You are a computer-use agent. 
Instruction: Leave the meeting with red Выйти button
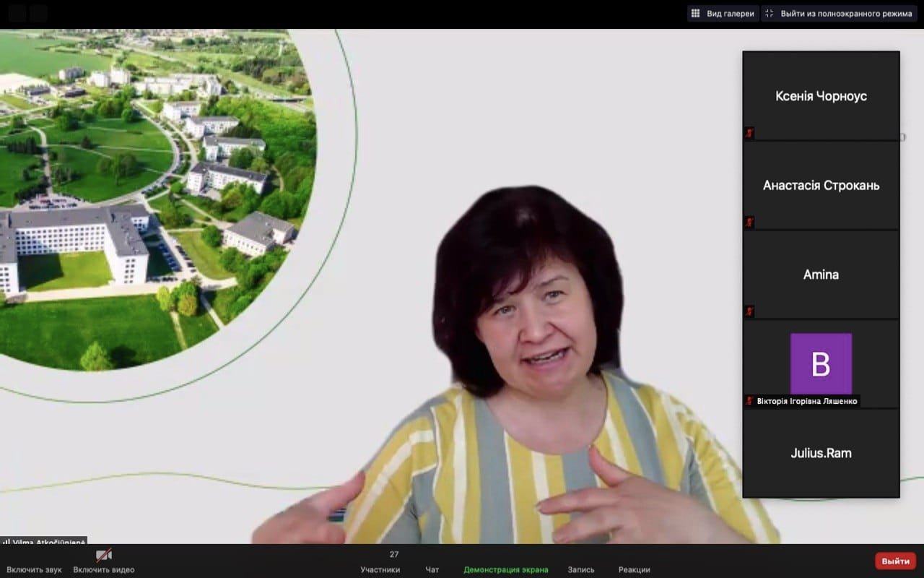tap(896, 561)
